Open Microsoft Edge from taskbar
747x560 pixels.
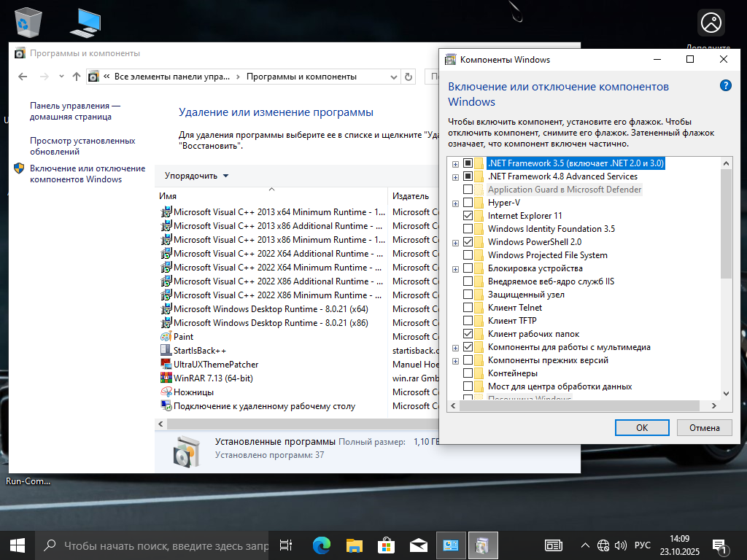coord(321,545)
